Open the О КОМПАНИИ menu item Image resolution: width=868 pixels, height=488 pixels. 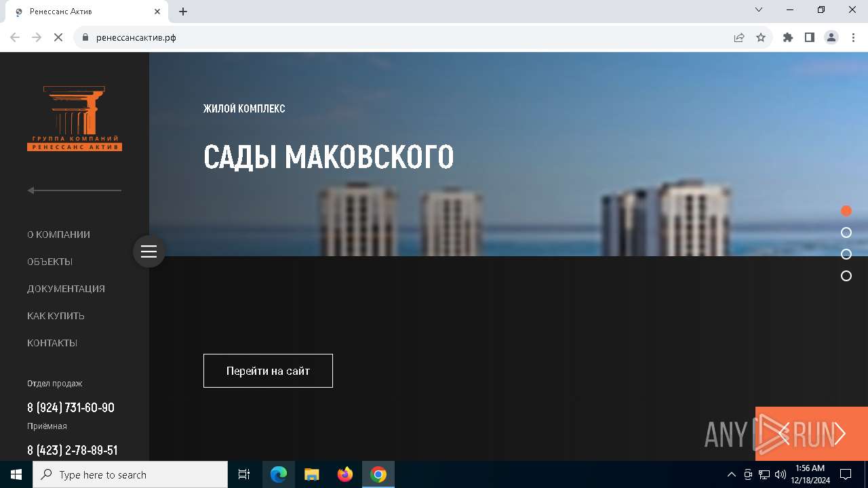(x=58, y=235)
